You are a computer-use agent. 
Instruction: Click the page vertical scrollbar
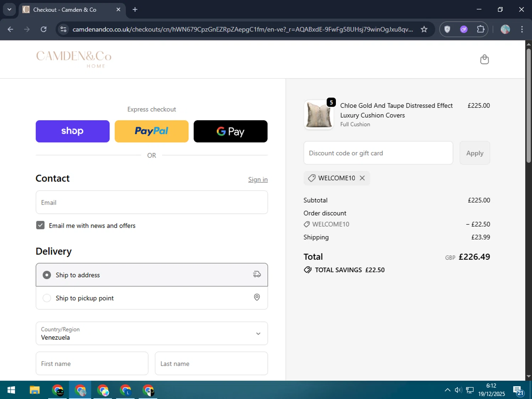pyautogui.click(x=528, y=105)
